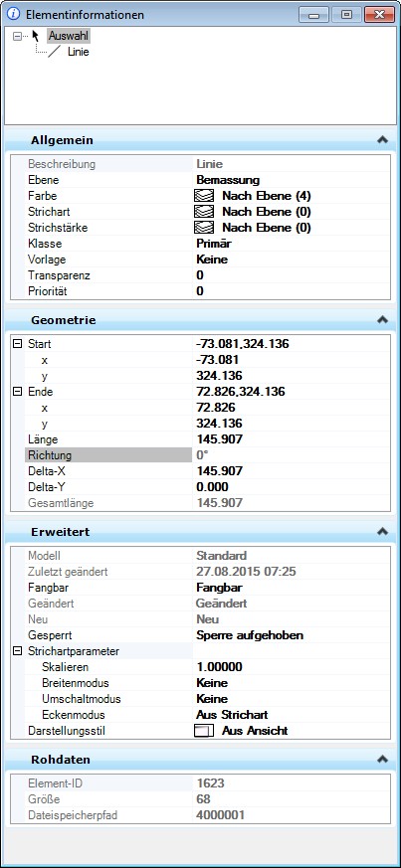This screenshot has width=401, height=868.
Task: Collapse the Start coordinate group
Action: (x=17, y=344)
